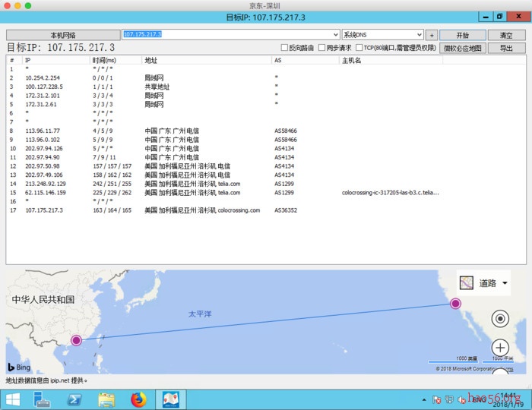Screen dimensions: 532x410
Task: Export results with 导出 button
Action: click(506, 48)
